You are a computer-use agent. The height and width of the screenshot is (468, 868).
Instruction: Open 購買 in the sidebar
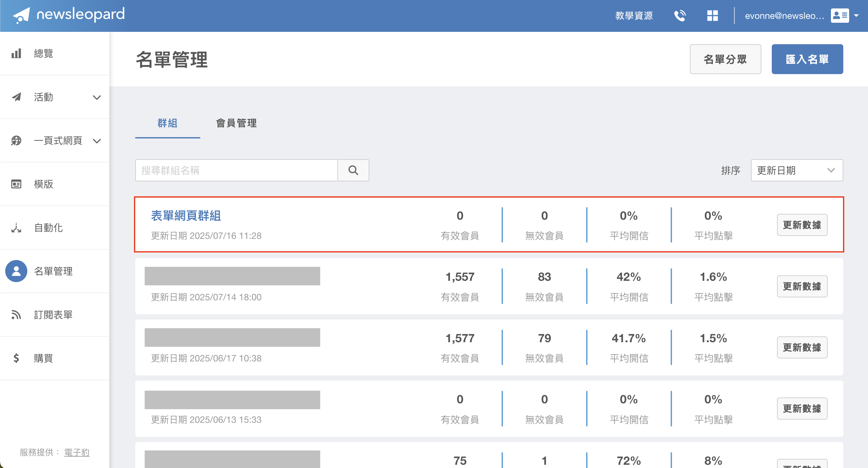click(x=44, y=358)
